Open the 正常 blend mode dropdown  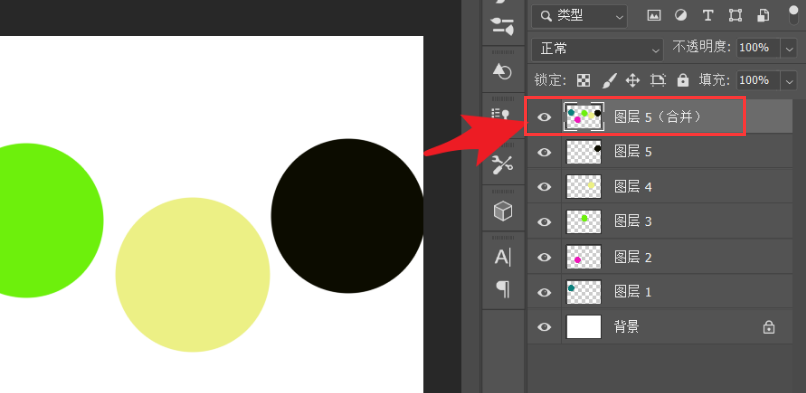coord(597,49)
